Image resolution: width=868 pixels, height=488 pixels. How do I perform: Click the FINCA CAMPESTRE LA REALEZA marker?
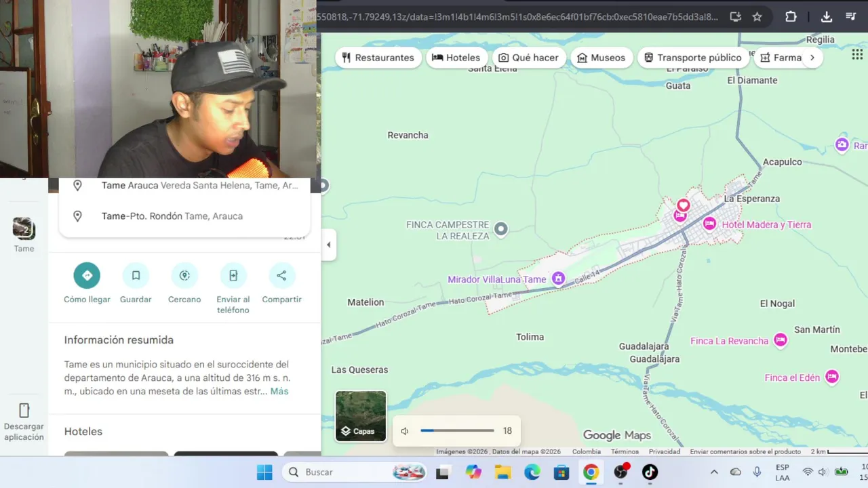(501, 229)
